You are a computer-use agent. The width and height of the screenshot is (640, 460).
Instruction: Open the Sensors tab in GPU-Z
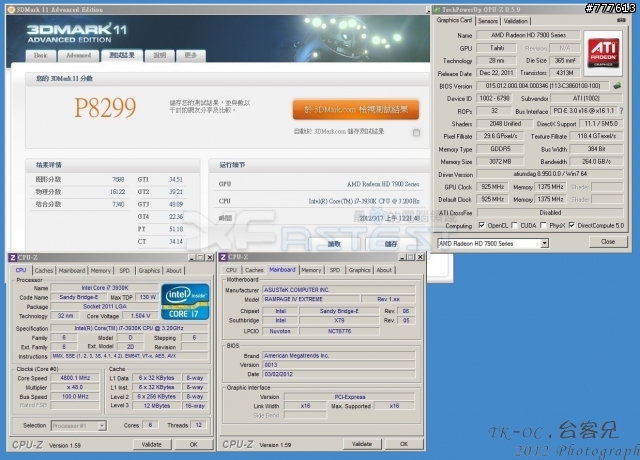[x=488, y=21]
